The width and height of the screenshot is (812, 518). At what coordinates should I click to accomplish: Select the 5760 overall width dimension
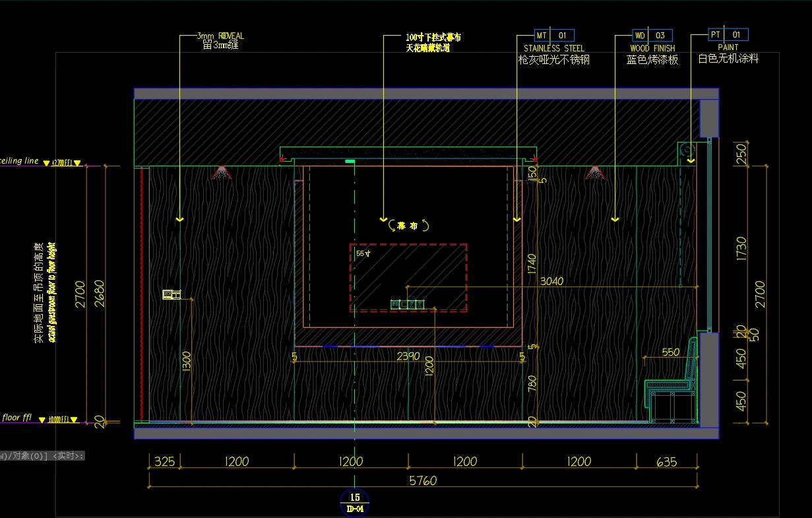click(x=422, y=480)
